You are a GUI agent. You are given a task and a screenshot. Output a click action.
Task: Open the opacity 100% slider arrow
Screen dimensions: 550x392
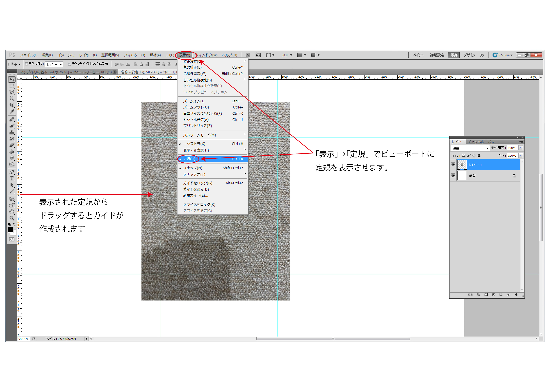coord(520,148)
